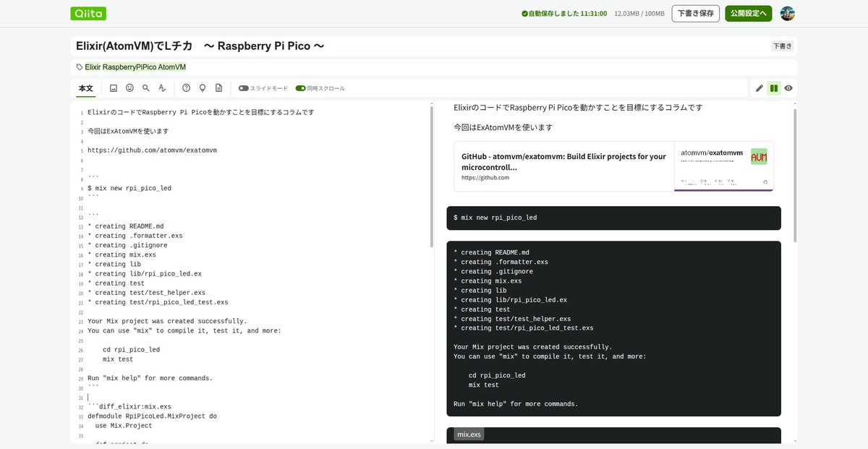Image resolution: width=868 pixels, height=449 pixels.
Task: Click editor line '* creating .formatter.exs'
Action: pos(135,236)
